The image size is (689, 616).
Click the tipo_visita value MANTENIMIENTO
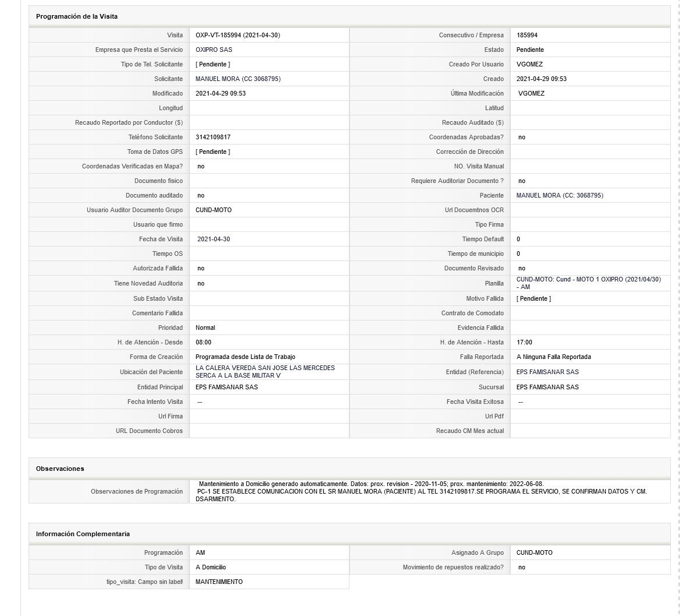coord(219,582)
